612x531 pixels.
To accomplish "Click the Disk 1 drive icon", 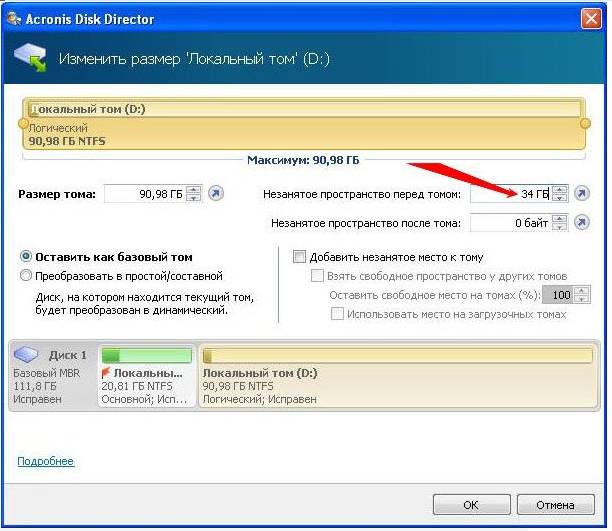I will [x=29, y=355].
